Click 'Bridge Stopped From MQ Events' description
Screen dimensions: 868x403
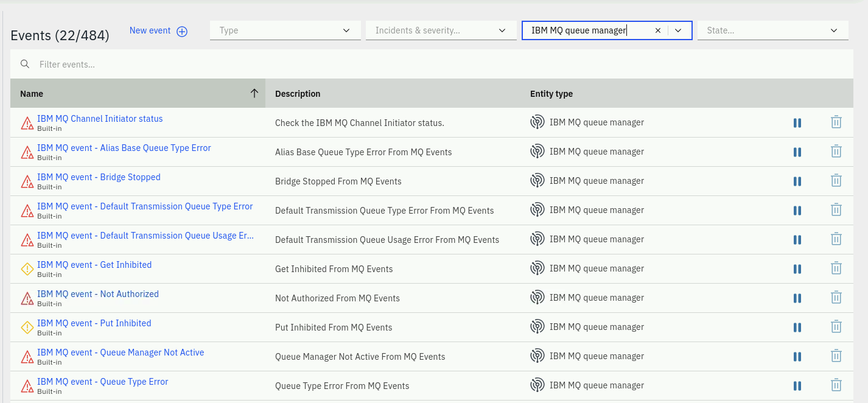point(338,181)
